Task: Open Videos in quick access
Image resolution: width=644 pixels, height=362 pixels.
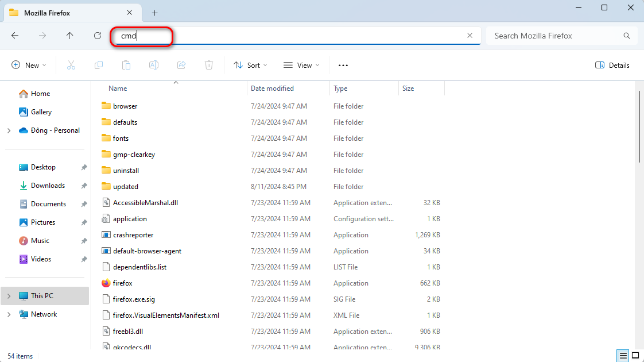Action: [x=41, y=259]
